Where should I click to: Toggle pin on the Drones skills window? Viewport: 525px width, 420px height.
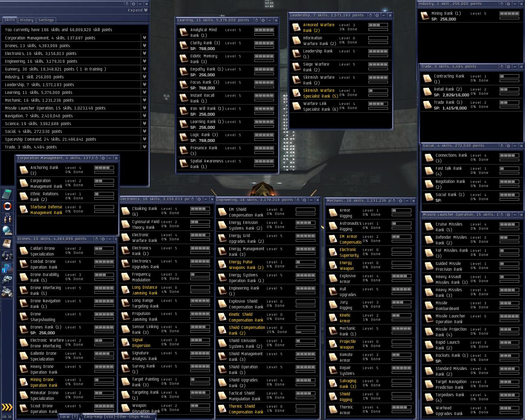coord(103,239)
